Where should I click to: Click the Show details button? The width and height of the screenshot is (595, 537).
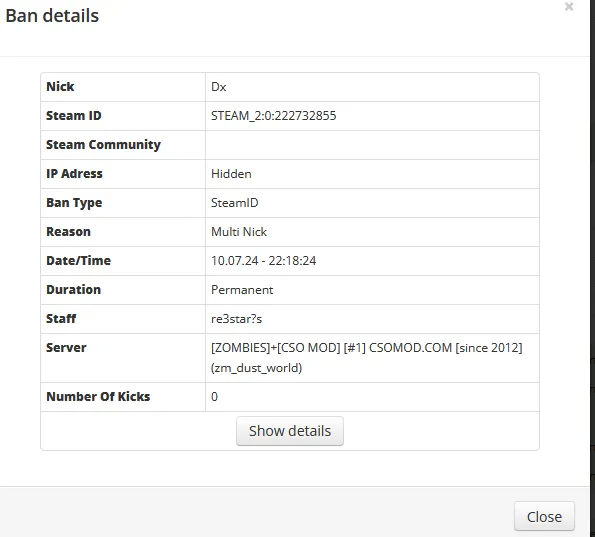pos(290,431)
